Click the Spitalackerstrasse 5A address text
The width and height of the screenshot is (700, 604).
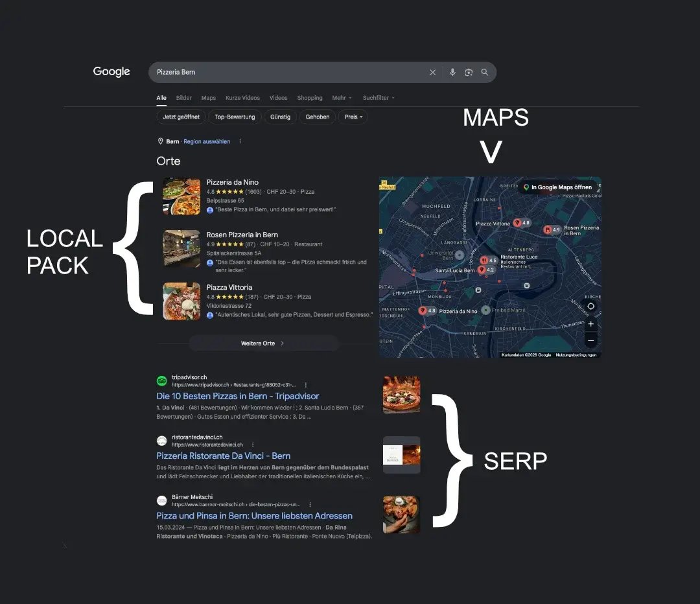tap(233, 253)
